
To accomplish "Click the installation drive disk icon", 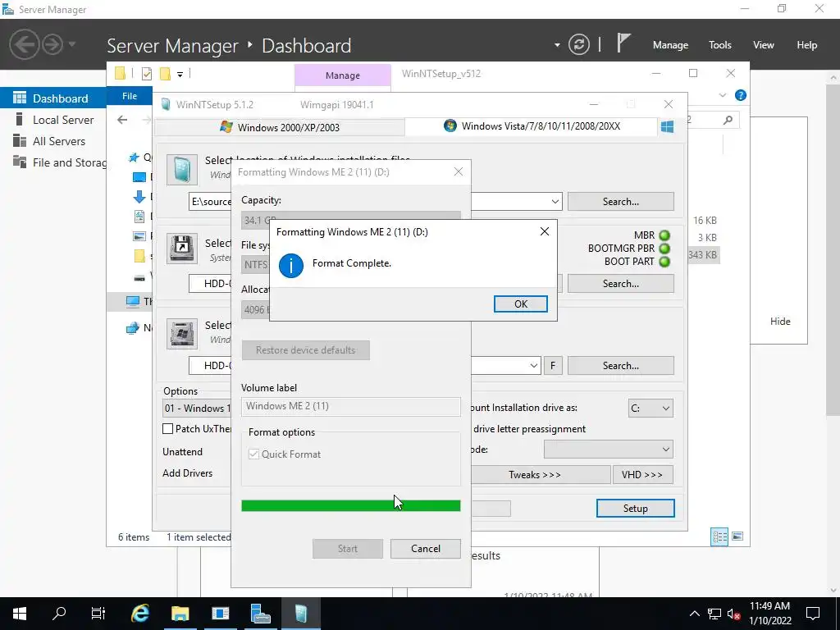I will pyautogui.click(x=181, y=334).
